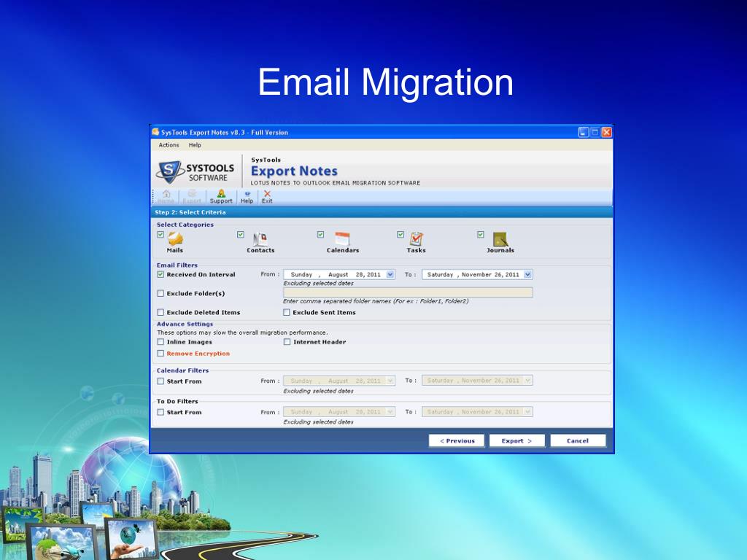Uncheck the Calendars category checkbox
Screen dimensions: 747x560
click(x=321, y=235)
